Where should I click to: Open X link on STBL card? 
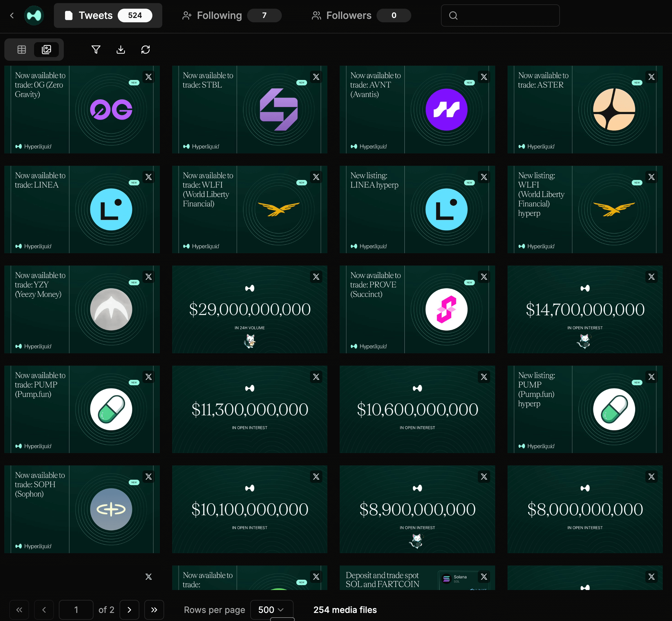coord(316,77)
